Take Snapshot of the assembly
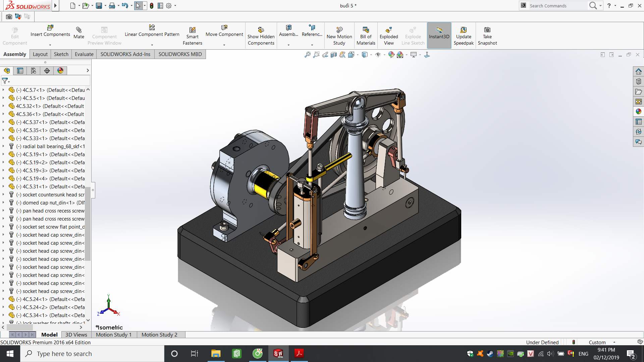 pos(487,36)
